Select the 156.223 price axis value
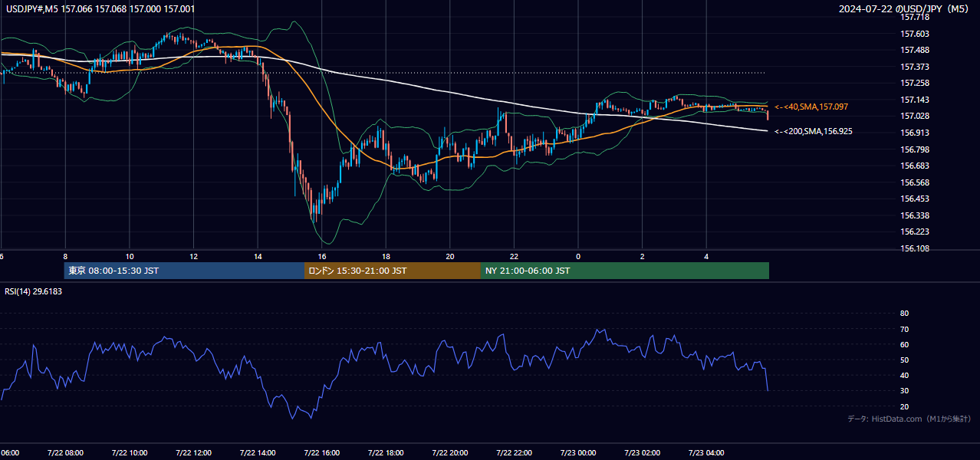The width and height of the screenshot is (980, 460). (914, 232)
